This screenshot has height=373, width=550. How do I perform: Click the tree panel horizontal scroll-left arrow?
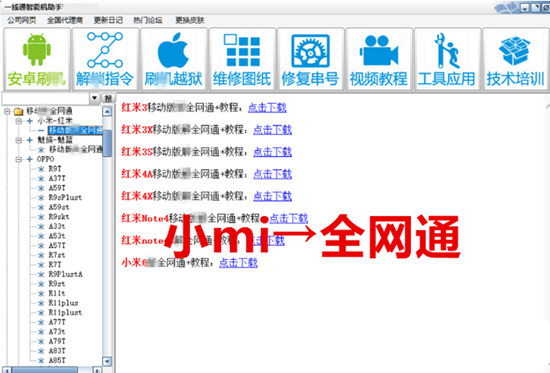click(7, 370)
